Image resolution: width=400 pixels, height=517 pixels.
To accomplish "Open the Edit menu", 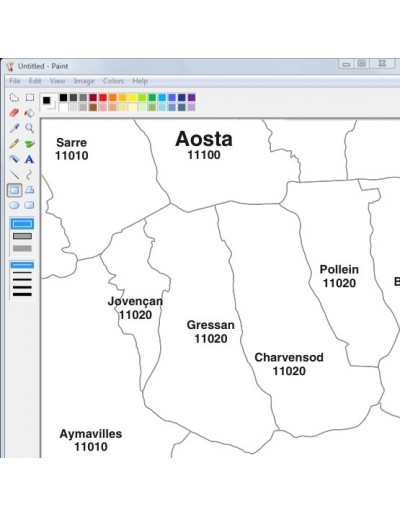I will pyautogui.click(x=35, y=81).
